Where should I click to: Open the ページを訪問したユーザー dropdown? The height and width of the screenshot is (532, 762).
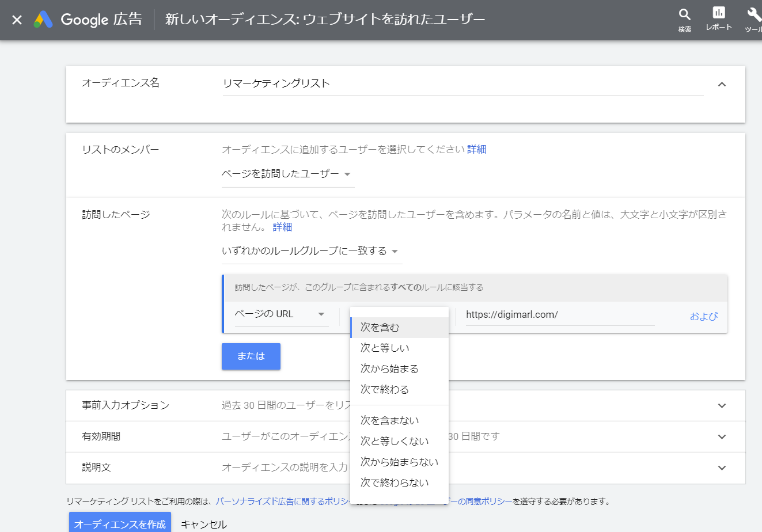(x=287, y=174)
